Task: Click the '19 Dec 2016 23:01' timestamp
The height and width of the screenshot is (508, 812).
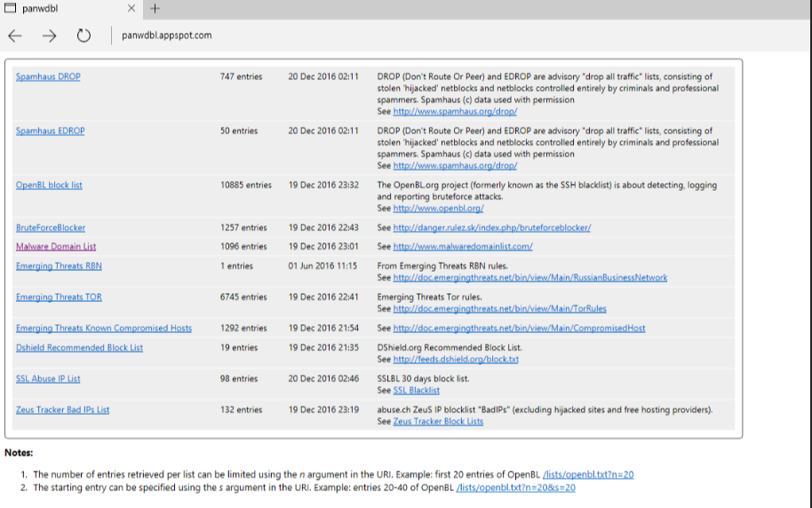Action: (x=323, y=247)
